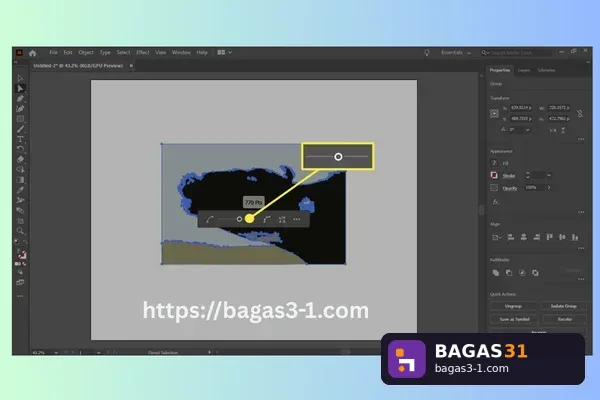600x400 pixels.
Task: Select the Gradient tool
Action: (20, 180)
